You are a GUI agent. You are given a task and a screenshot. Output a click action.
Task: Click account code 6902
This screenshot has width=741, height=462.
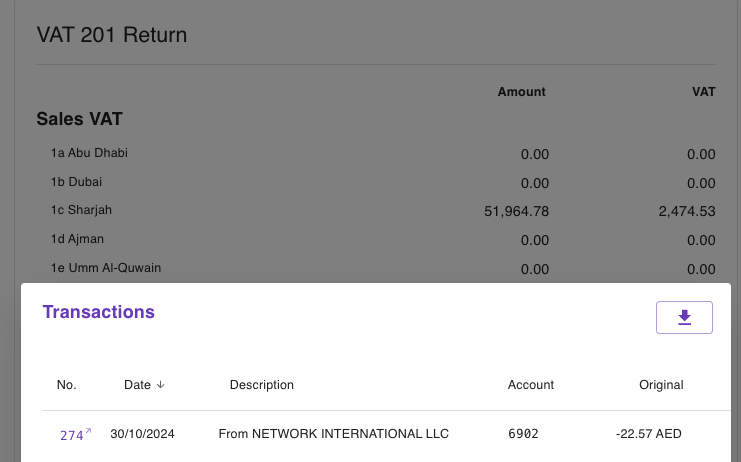pyautogui.click(x=523, y=434)
